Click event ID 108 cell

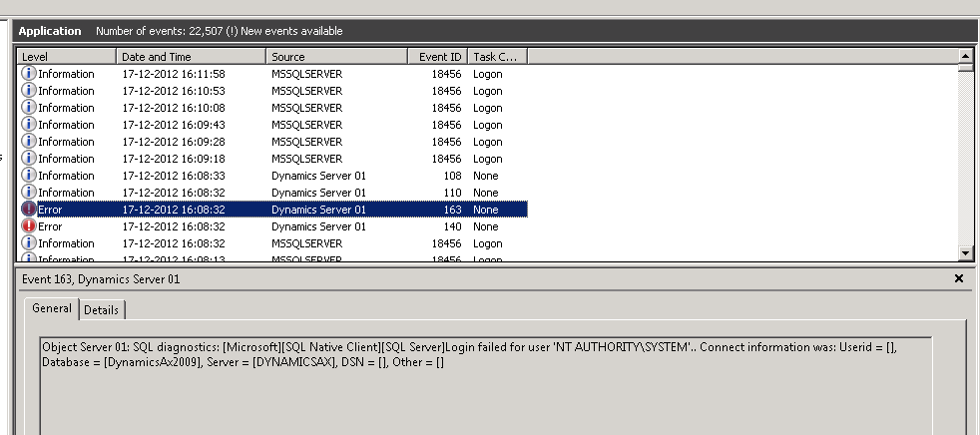(452, 176)
